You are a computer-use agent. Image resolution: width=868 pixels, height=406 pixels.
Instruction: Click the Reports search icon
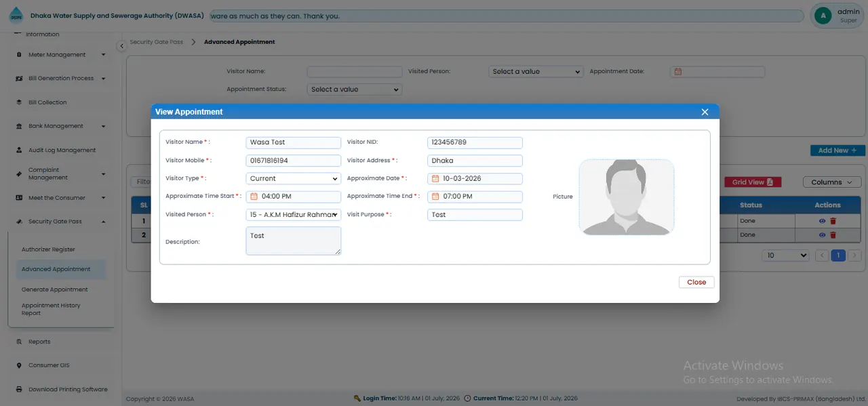coord(19,342)
